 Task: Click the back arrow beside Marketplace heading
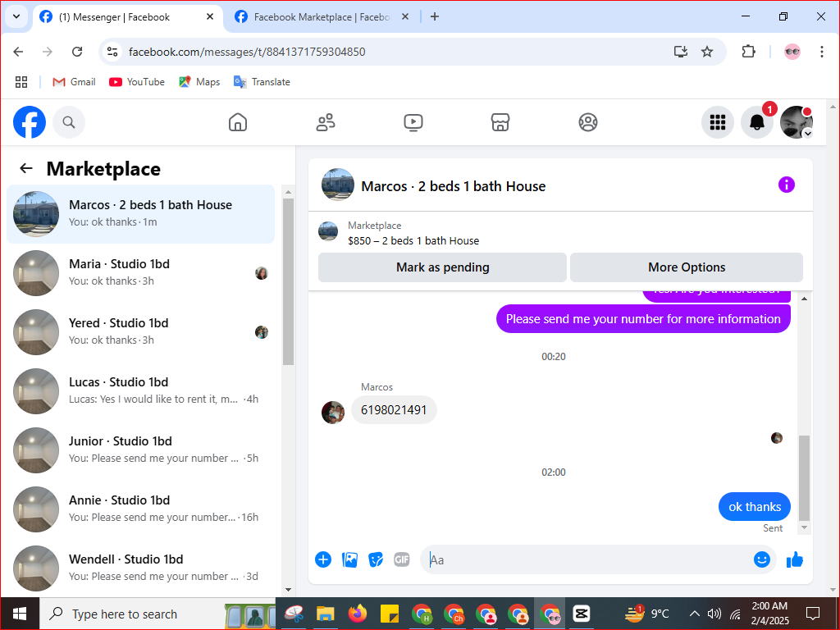25,169
